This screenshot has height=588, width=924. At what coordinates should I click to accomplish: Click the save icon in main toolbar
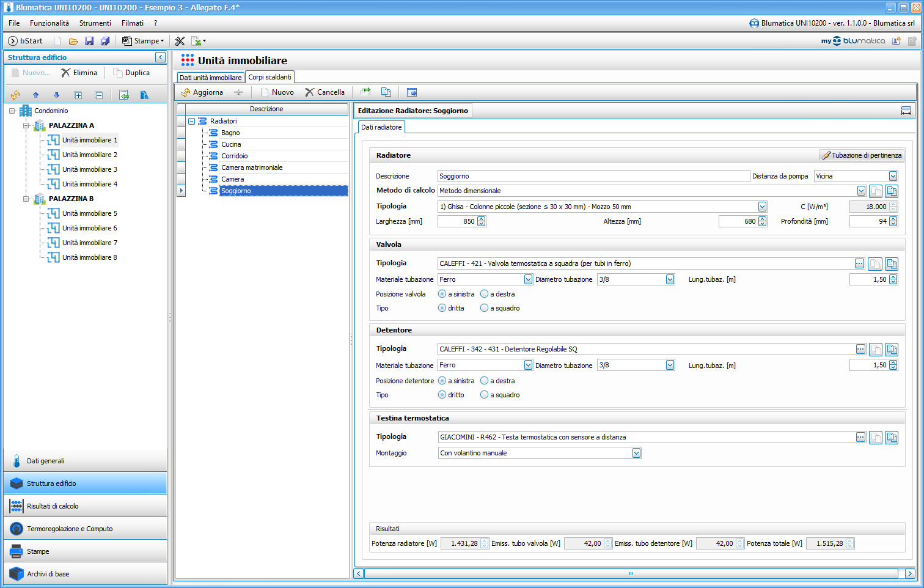click(x=89, y=41)
